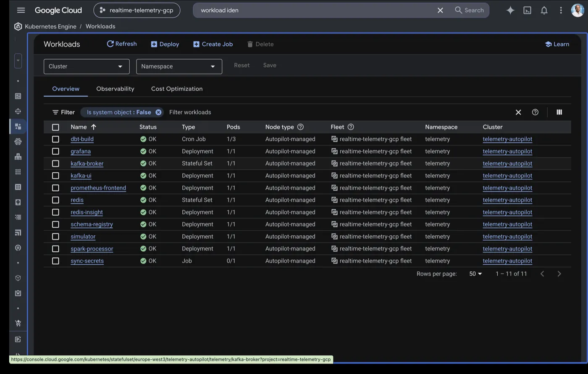Click Create Job button
Image resolution: width=588 pixels, height=374 pixels.
(213, 44)
